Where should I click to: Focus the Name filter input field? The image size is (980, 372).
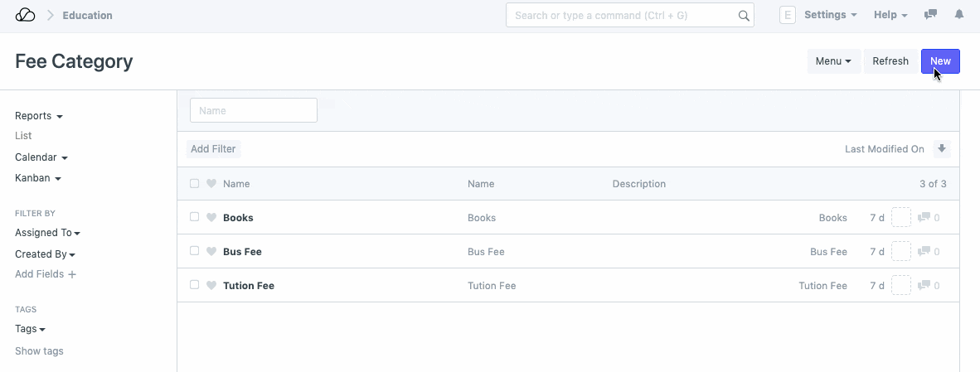253,110
